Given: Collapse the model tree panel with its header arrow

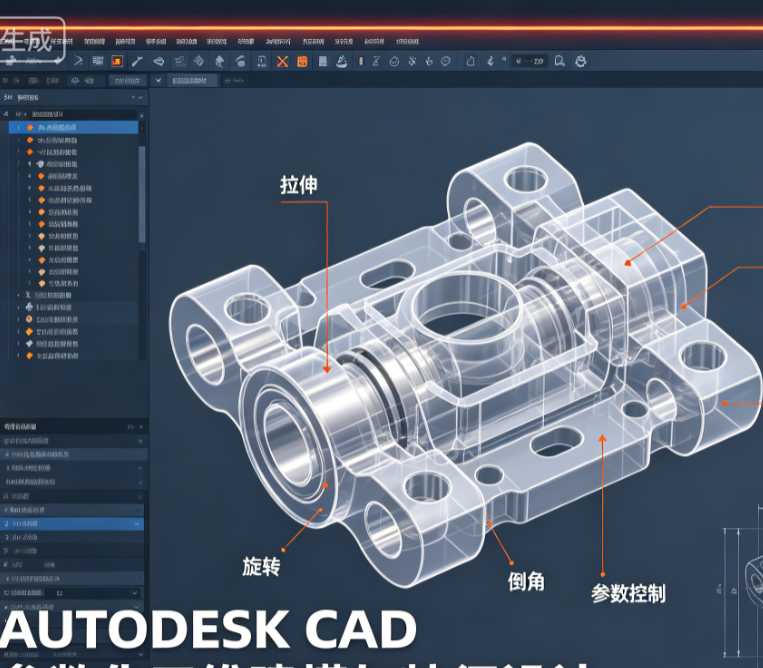Looking at the screenshot, I should click(x=141, y=97).
